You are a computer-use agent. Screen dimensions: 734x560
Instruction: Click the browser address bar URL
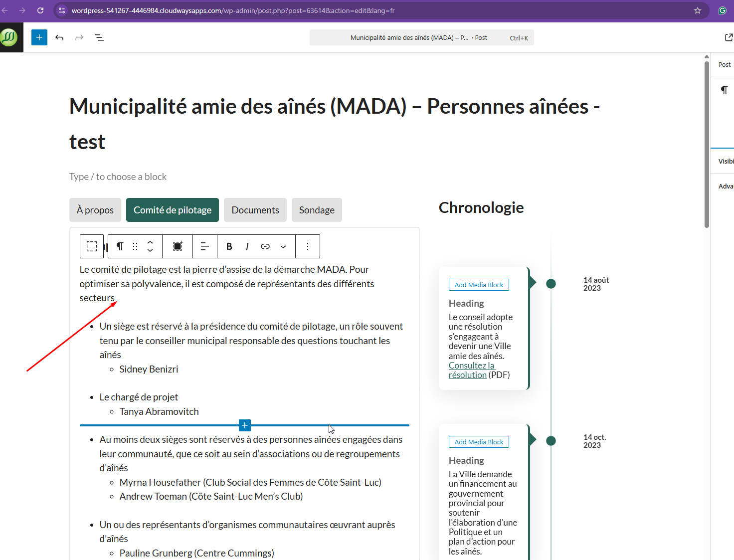pos(233,10)
